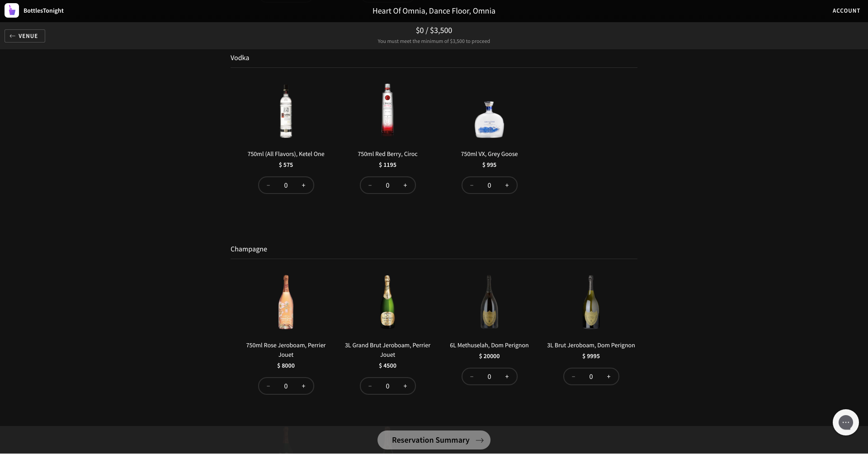Screen dimensions: 868x454
Task: Click the quantity field for Grand Brut Jeroboam
Action: point(387,386)
